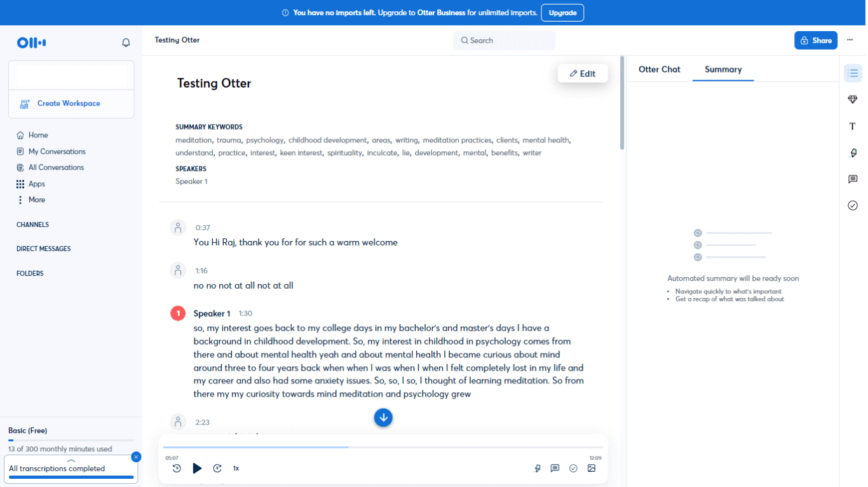Click the speaker avatar at 0:37
The height and width of the screenshot is (487, 868).
pos(178,228)
